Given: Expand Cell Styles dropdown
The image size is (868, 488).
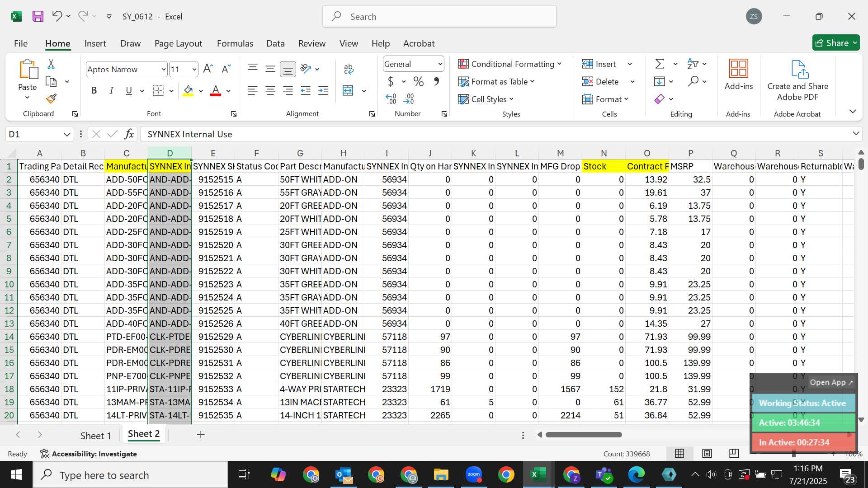Looking at the screenshot, I should [511, 99].
